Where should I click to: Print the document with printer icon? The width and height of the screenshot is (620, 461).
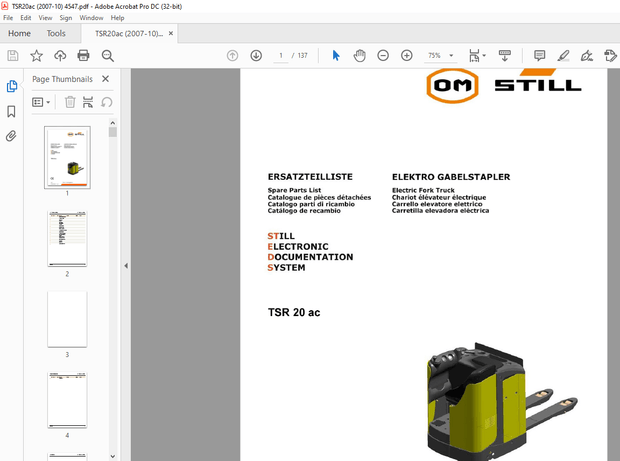(x=83, y=56)
